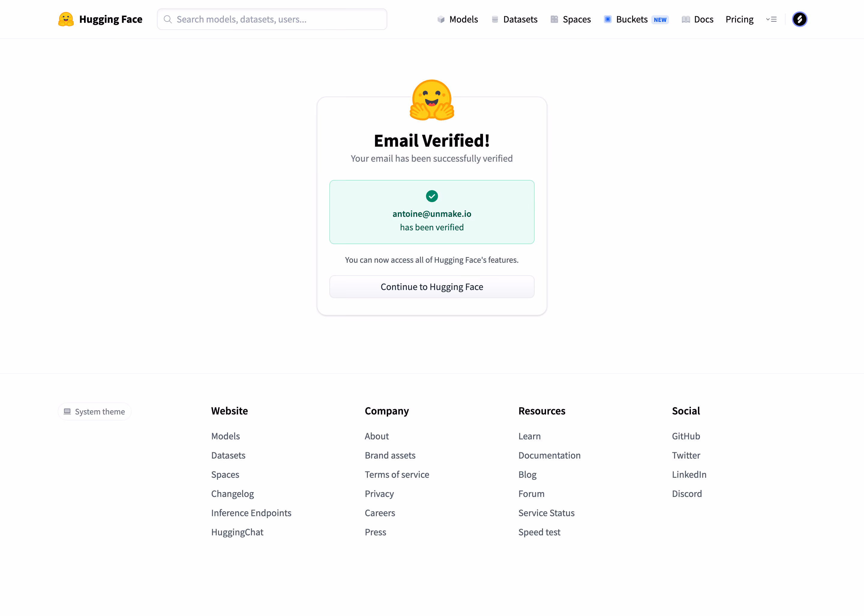The image size is (864, 616).
Task: Open the Discord social link
Action: (687, 494)
